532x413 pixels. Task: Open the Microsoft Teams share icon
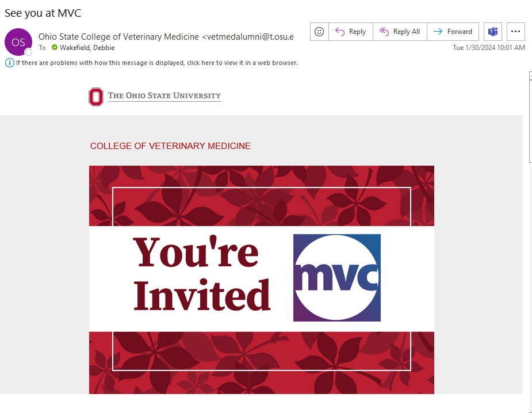tap(493, 32)
